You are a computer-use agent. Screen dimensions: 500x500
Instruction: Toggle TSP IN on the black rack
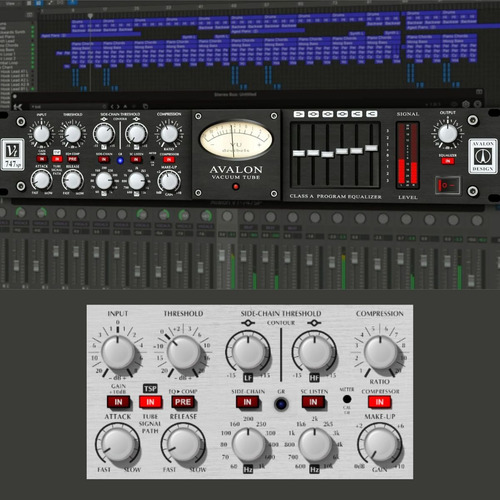(57, 159)
